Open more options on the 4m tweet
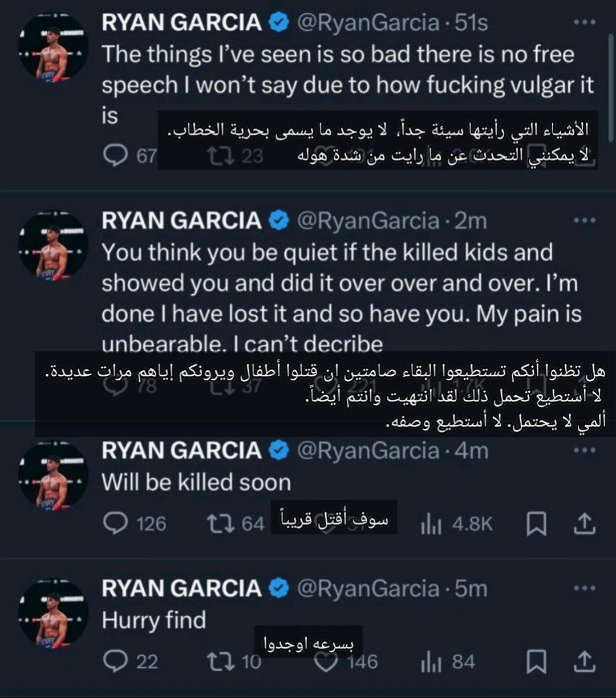616x698 pixels. (583, 451)
